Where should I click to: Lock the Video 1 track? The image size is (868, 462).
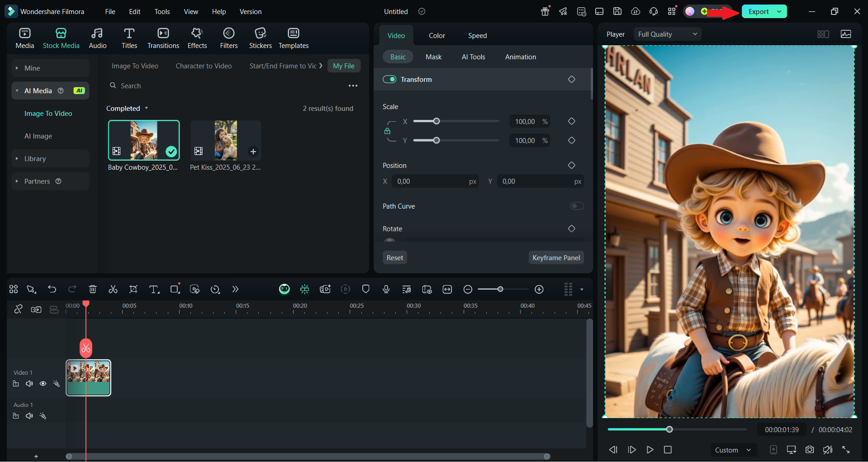(x=16, y=384)
